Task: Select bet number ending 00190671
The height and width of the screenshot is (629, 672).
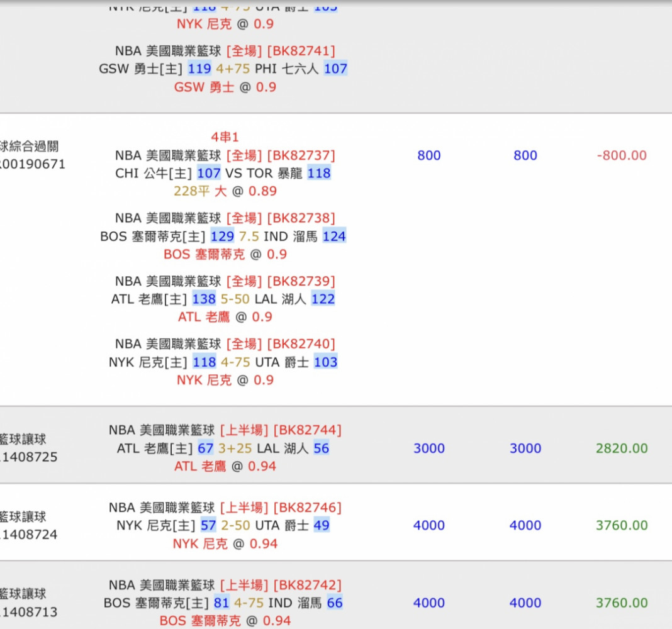Action: coord(32,164)
